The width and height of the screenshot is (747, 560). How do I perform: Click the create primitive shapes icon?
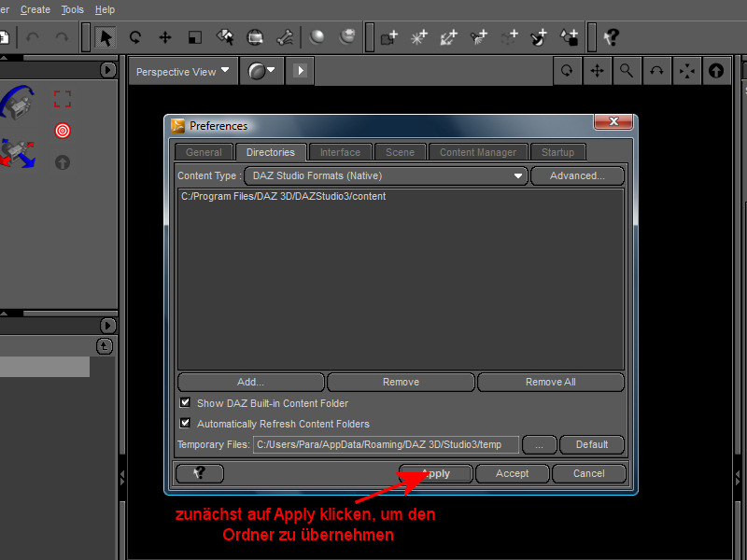pyautogui.click(x=570, y=37)
